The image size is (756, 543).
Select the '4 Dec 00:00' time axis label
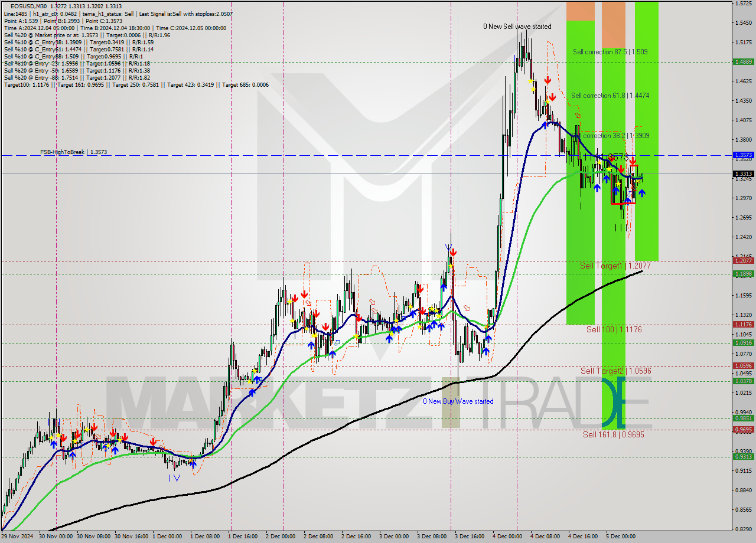click(x=506, y=537)
